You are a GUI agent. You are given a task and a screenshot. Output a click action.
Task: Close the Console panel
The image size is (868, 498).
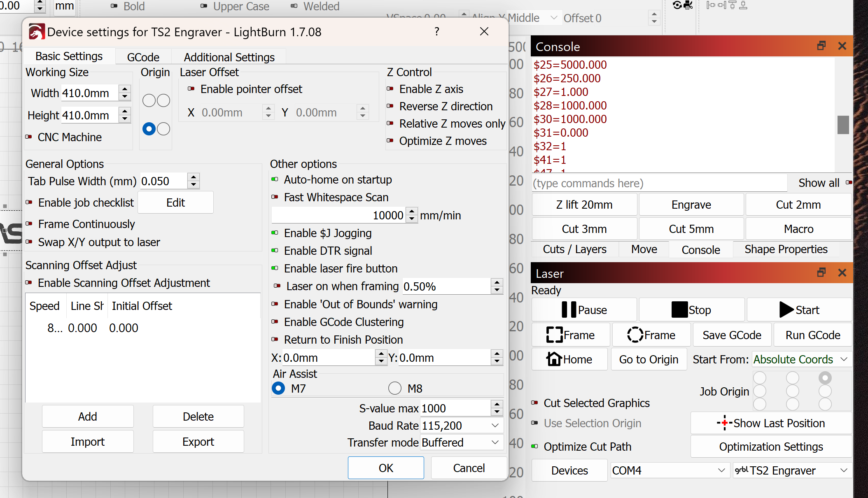click(842, 46)
